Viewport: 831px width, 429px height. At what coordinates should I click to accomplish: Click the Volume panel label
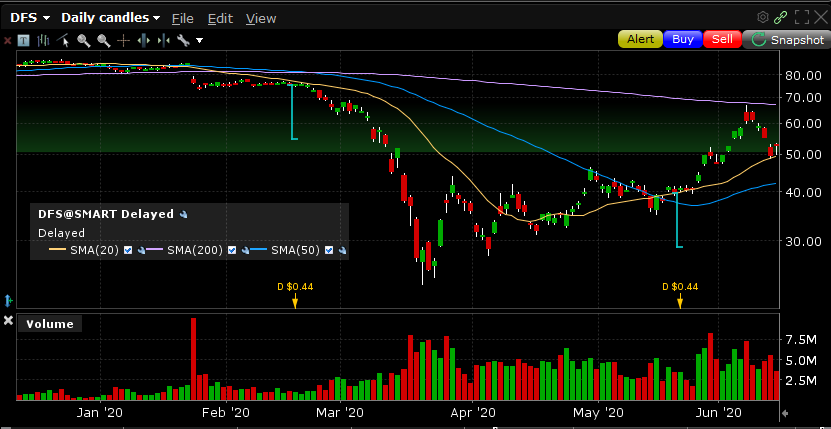click(50, 324)
